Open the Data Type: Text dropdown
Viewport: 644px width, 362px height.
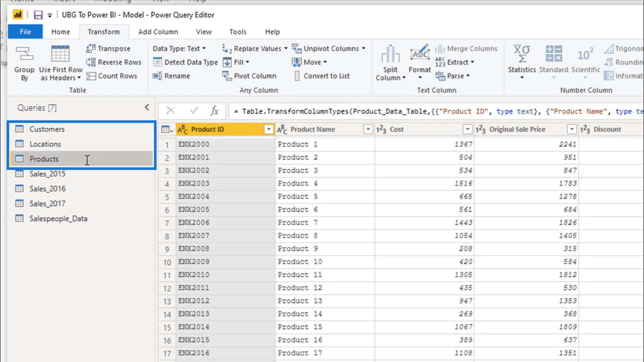(179, 49)
